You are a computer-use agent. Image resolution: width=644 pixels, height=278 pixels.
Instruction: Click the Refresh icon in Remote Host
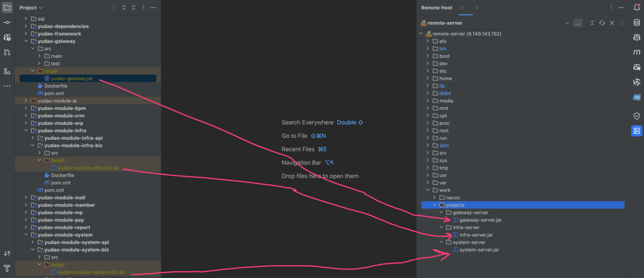point(602,23)
